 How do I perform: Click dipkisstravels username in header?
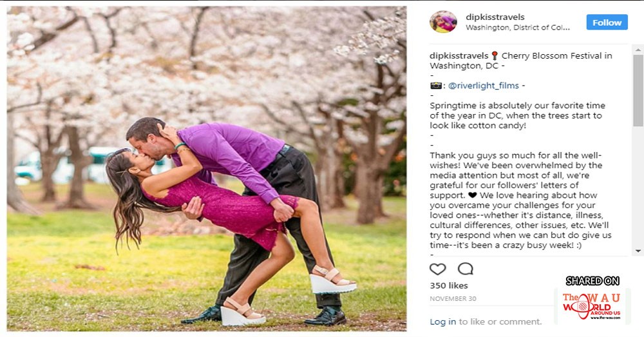tap(495, 17)
